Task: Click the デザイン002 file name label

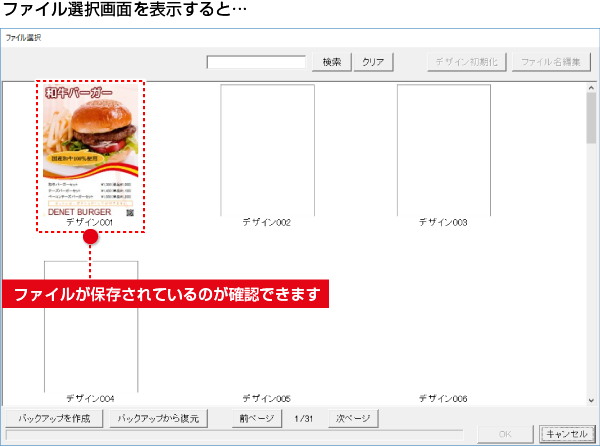Action: [x=267, y=222]
